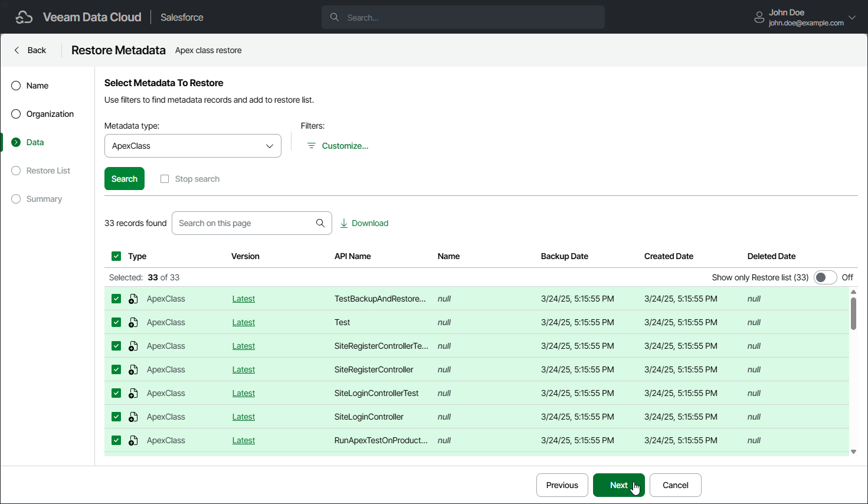This screenshot has width=868, height=504.
Task: Uncheck the TestBackupAndRestore... row checkbox
Action: pos(116,299)
